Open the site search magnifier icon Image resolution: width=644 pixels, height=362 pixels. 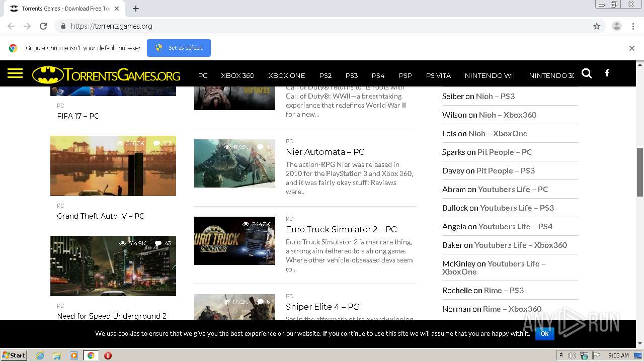pos(587,73)
